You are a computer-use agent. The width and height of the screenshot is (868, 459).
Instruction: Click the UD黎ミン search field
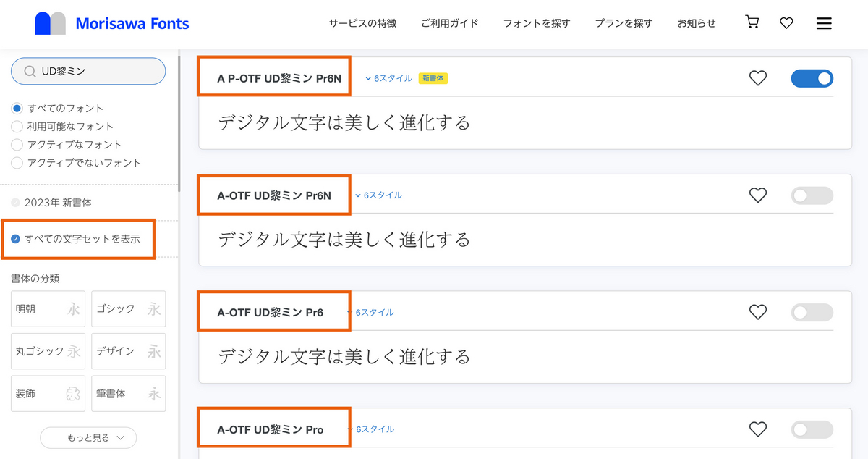pyautogui.click(x=88, y=71)
